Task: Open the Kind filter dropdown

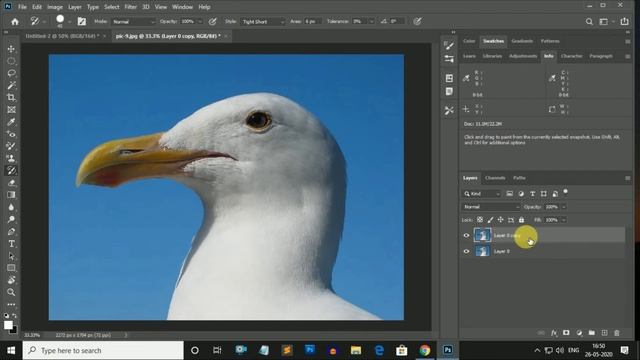Action: click(x=482, y=194)
